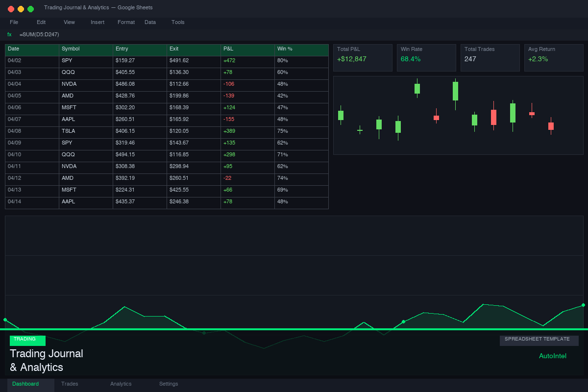Select the exit cell $246.38

(194, 202)
